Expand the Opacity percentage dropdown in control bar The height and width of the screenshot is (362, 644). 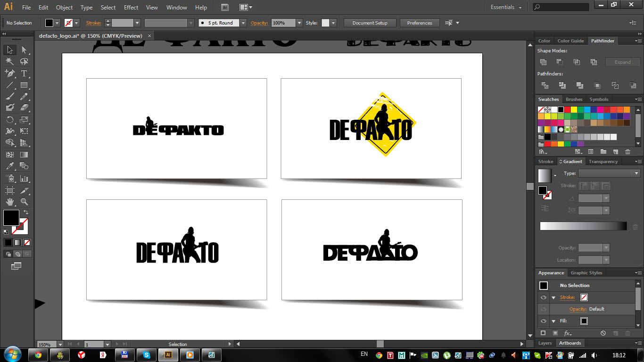(299, 23)
